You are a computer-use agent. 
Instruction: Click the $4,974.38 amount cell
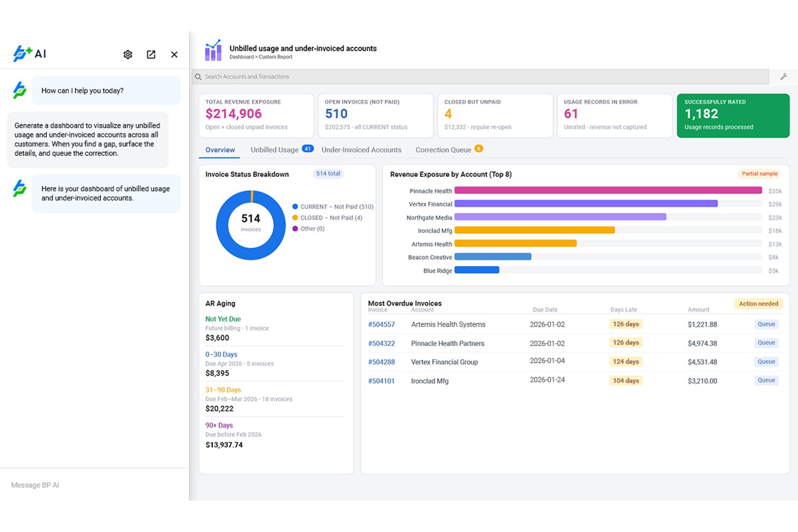click(702, 343)
